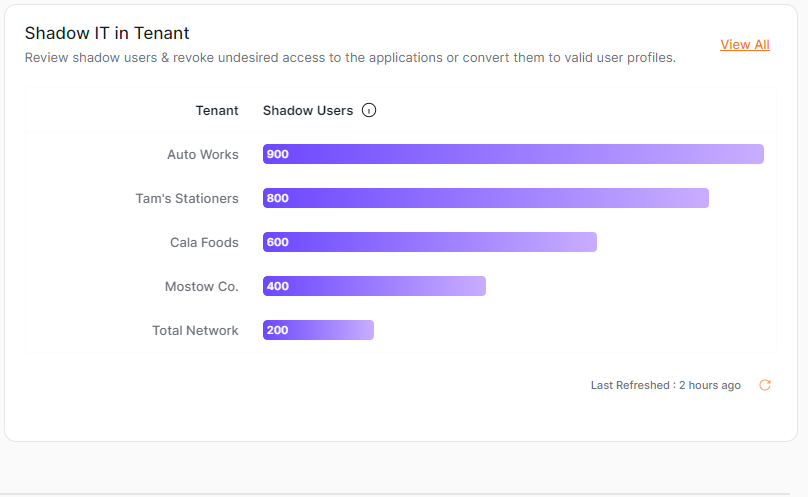Click the 200 value on Total Network bar
This screenshot has width=808, height=497.
click(278, 330)
